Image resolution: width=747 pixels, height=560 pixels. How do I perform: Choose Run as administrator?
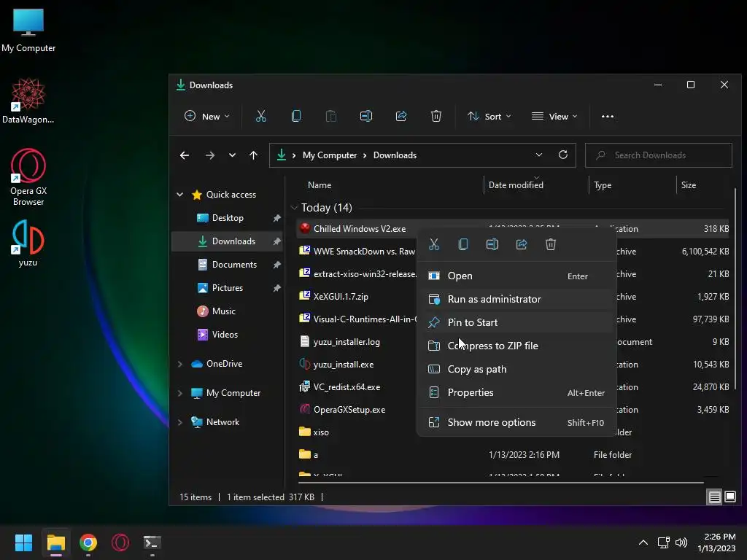517,299
